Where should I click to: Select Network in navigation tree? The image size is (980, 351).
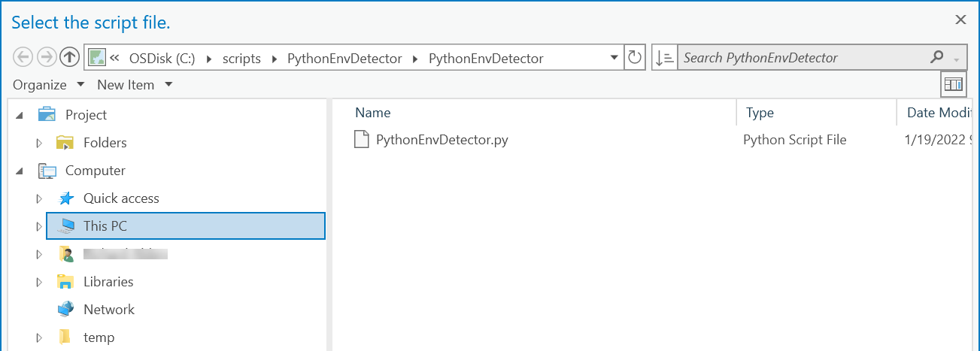pos(109,310)
